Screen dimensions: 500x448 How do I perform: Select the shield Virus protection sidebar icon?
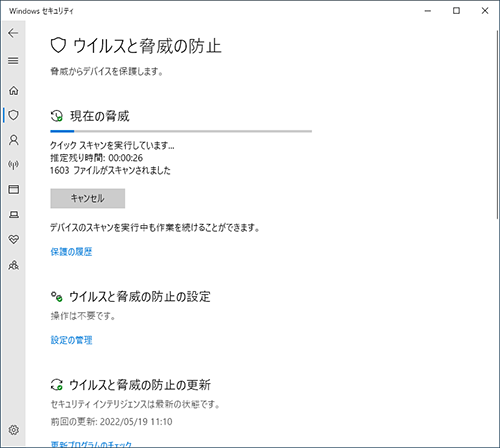(13, 115)
